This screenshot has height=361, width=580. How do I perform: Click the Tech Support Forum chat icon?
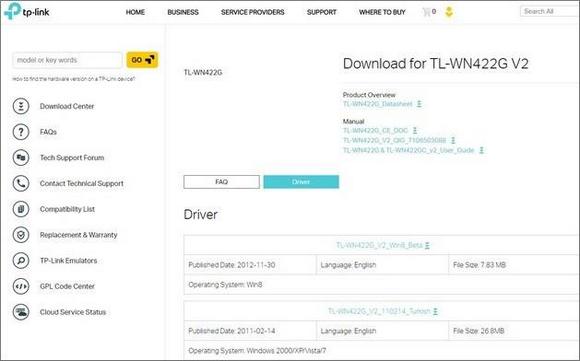21,158
